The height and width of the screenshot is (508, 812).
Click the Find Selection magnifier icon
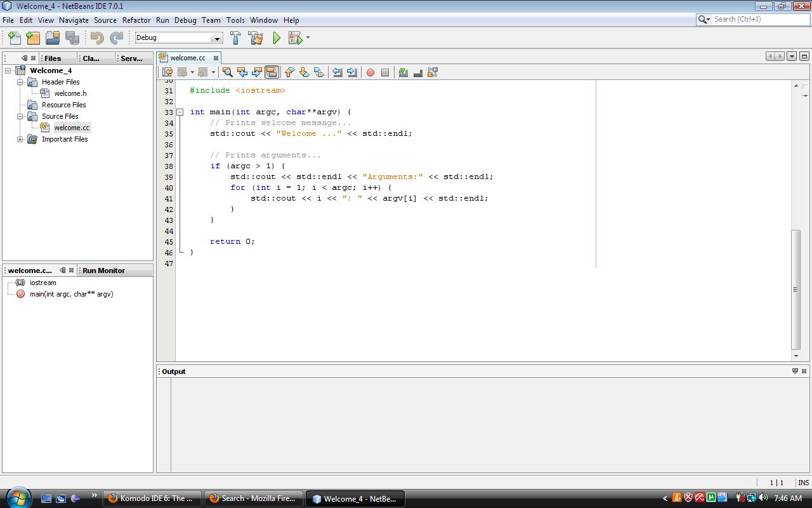(227, 72)
